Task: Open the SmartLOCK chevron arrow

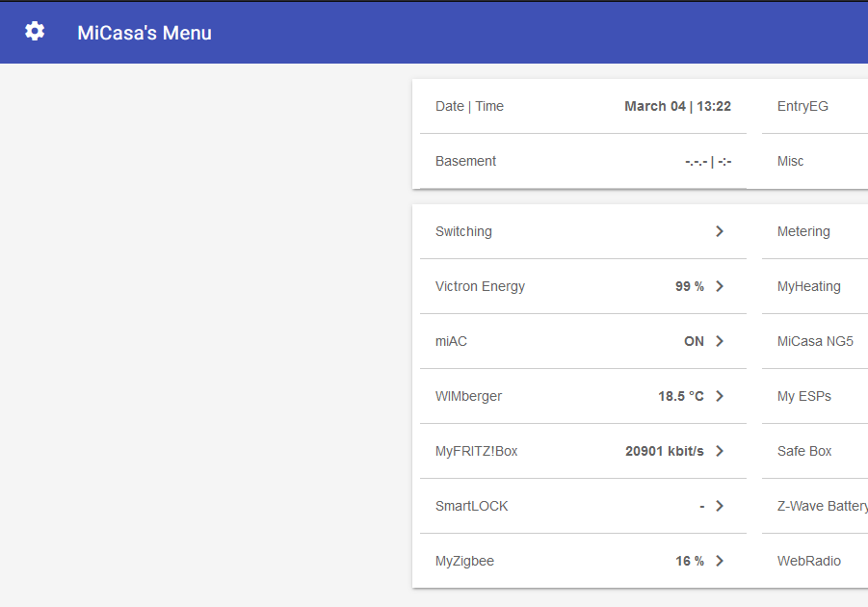Action: click(x=720, y=506)
